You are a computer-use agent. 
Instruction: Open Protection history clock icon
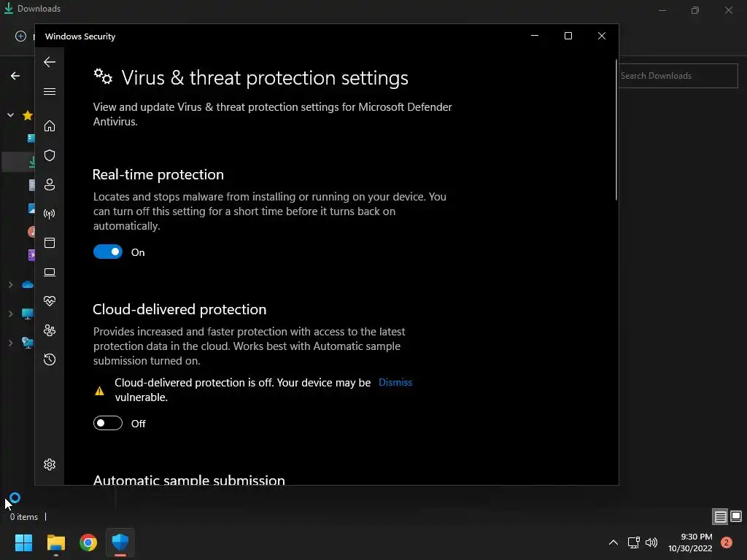(x=50, y=359)
